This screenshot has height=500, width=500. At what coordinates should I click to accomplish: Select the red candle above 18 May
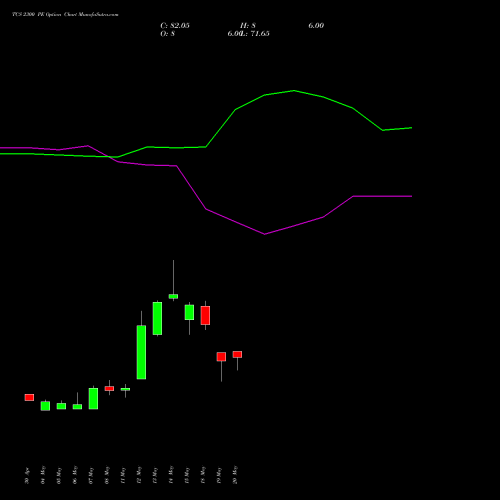[205, 315]
